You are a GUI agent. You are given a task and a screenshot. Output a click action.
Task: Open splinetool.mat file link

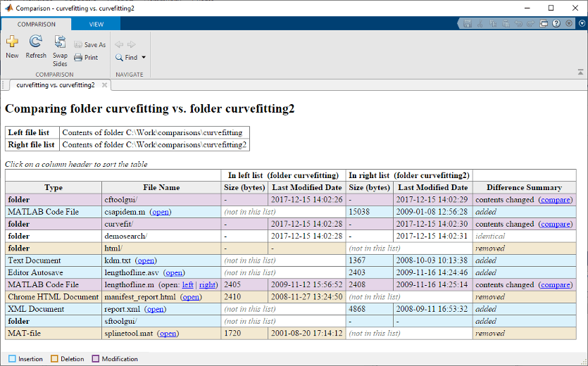(x=168, y=334)
